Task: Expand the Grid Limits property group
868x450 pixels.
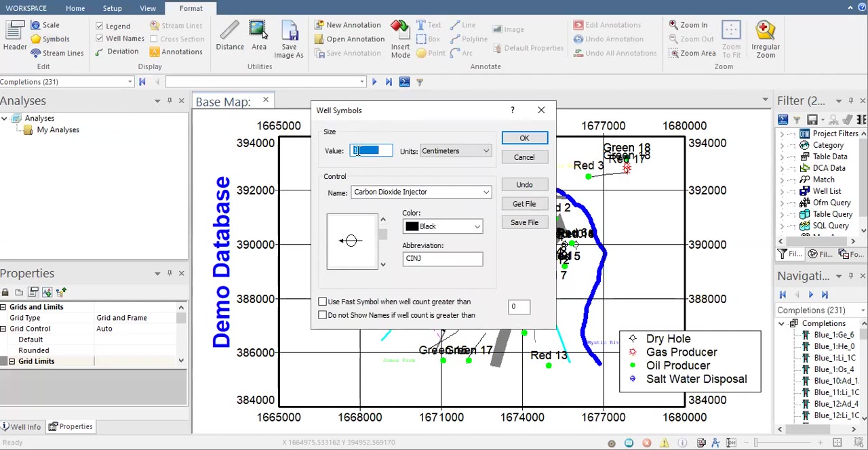Action: click(12, 361)
